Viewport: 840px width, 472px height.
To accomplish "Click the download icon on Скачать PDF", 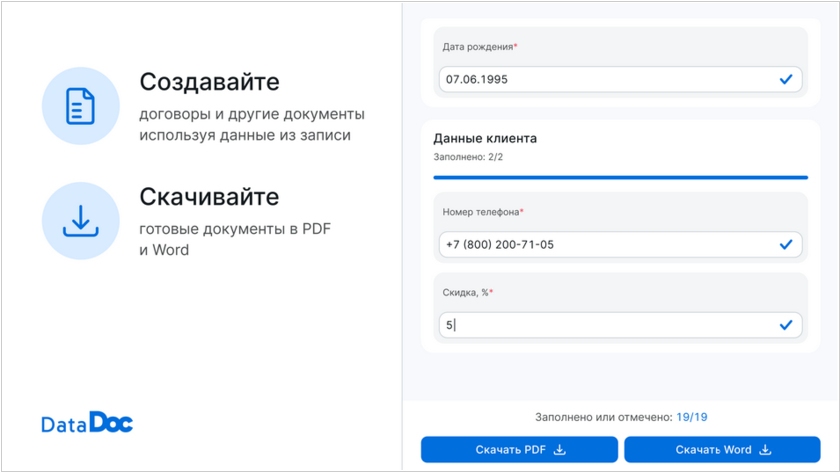I will [560, 450].
